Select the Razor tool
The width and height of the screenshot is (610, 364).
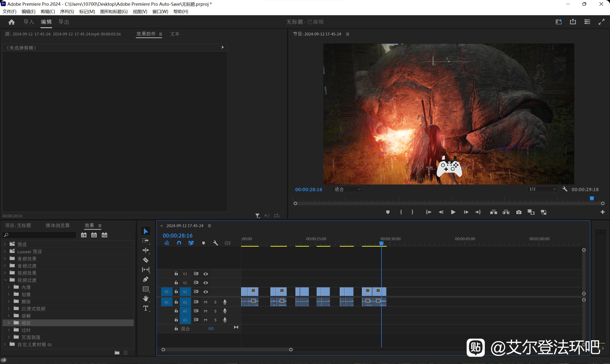pyautogui.click(x=146, y=260)
